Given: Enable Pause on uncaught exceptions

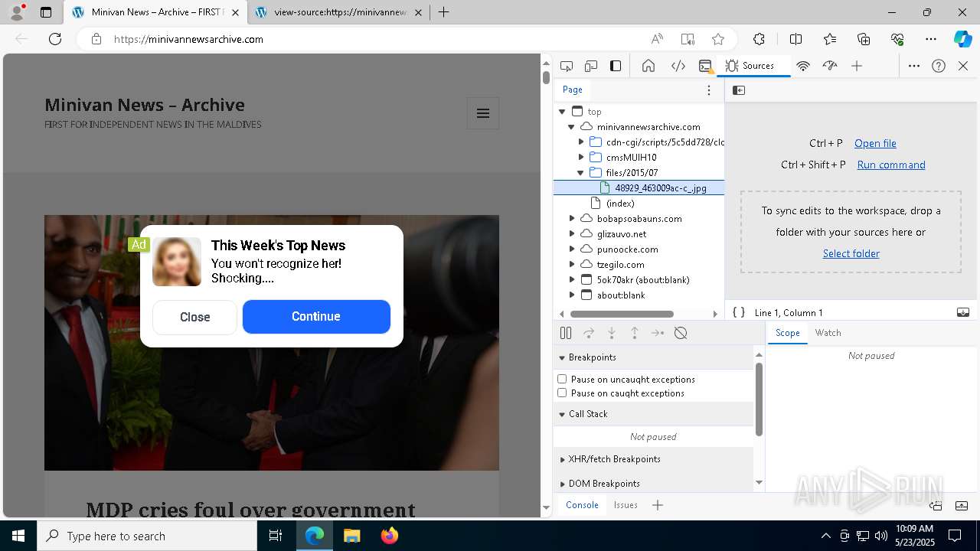Looking at the screenshot, I should click(x=562, y=379).
